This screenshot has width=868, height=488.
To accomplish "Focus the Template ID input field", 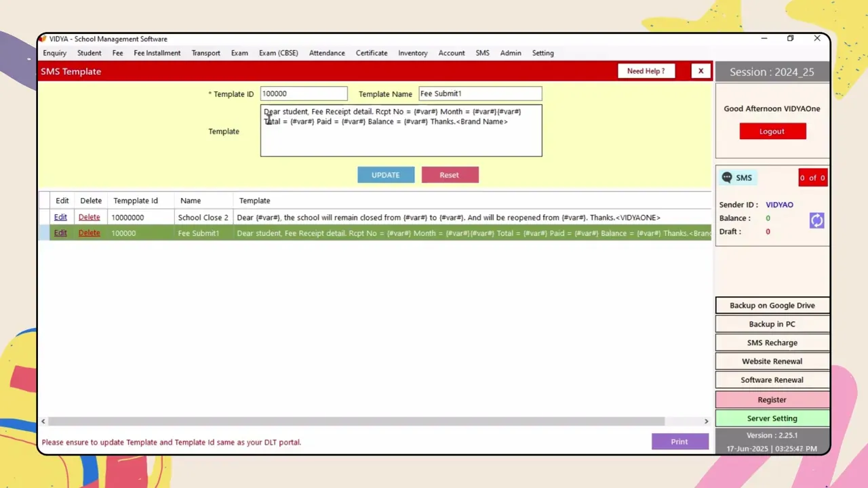I will [304, 94].
